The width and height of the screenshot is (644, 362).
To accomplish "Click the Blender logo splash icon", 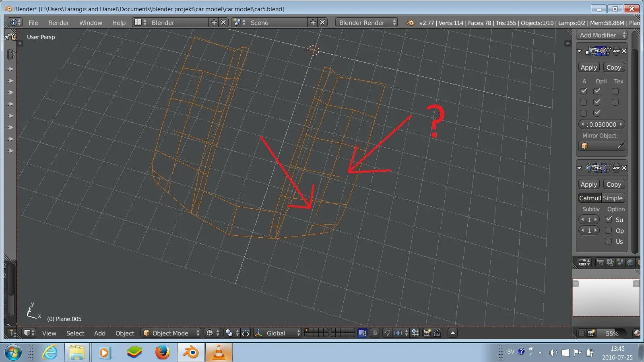I will 410,23.
